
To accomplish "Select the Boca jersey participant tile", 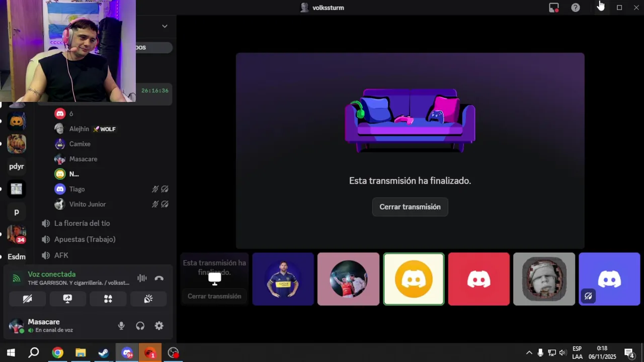I will click(x=283, y=279).
